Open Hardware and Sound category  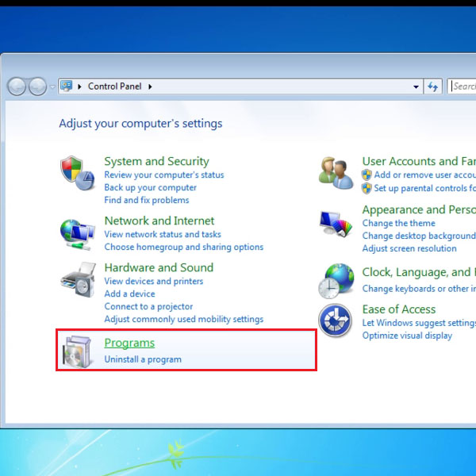click(x=159, y=267)
